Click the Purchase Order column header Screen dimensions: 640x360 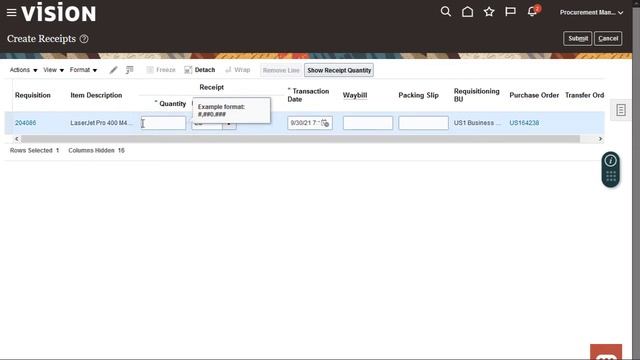pyautogui.click(x=534, y=95)
